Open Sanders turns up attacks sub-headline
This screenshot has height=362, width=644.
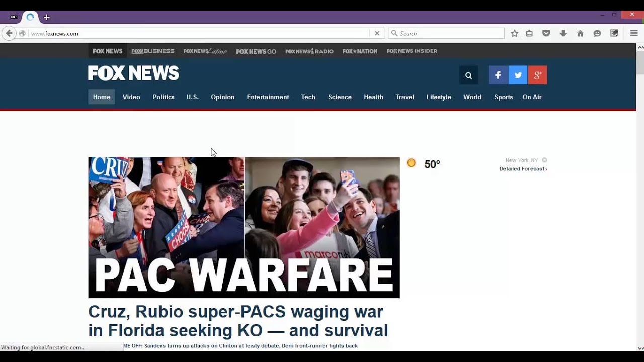pyautogui.click(x=240, y=346)
